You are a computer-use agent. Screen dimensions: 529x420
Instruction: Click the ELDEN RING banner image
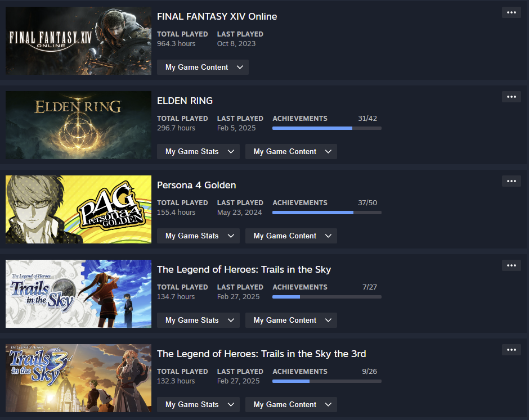click(78, 125)
